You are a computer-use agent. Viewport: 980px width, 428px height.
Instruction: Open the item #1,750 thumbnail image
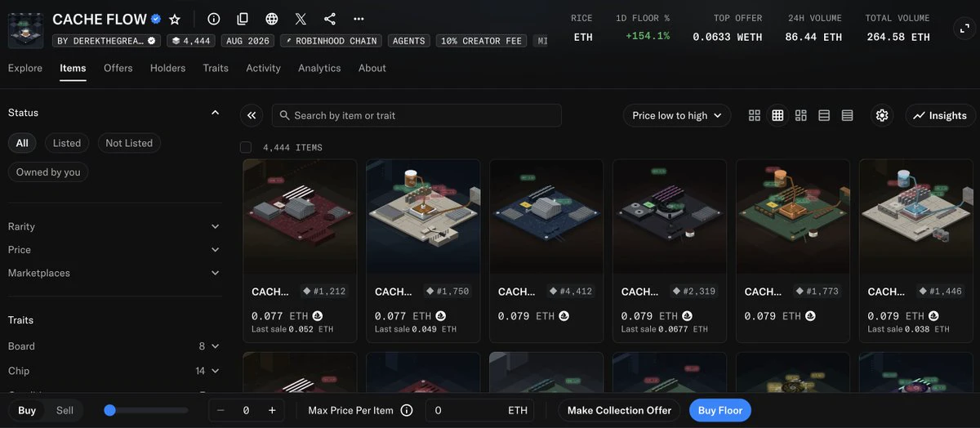[423, 216]
